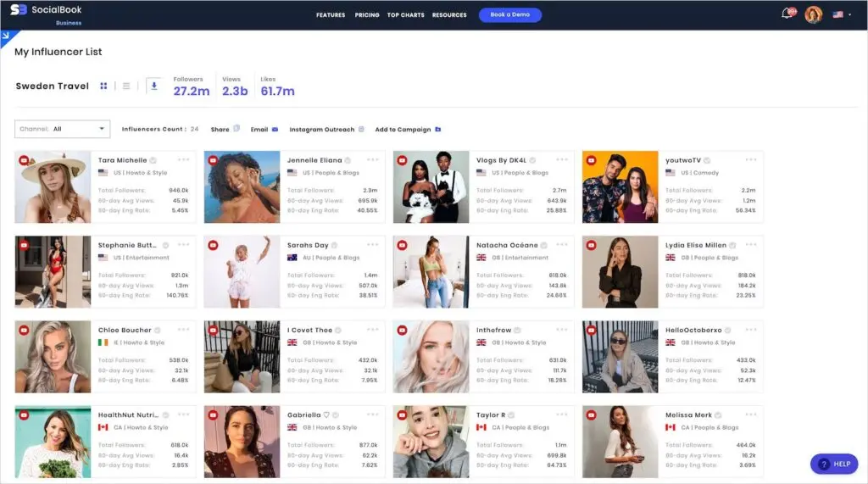Expand the Channel filter dropdown
The image size is (868, 484).
pos(63,129)
